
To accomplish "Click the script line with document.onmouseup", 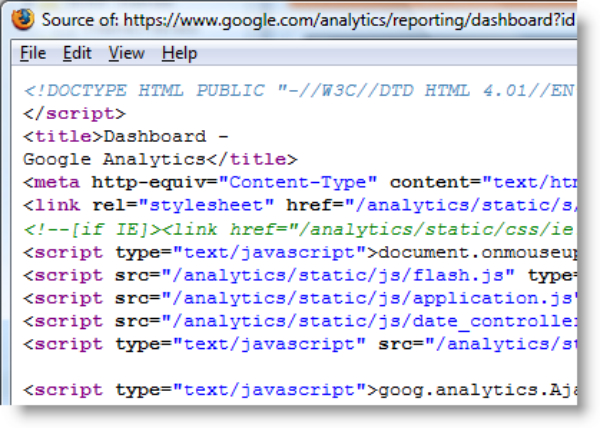I will (300, 252).
